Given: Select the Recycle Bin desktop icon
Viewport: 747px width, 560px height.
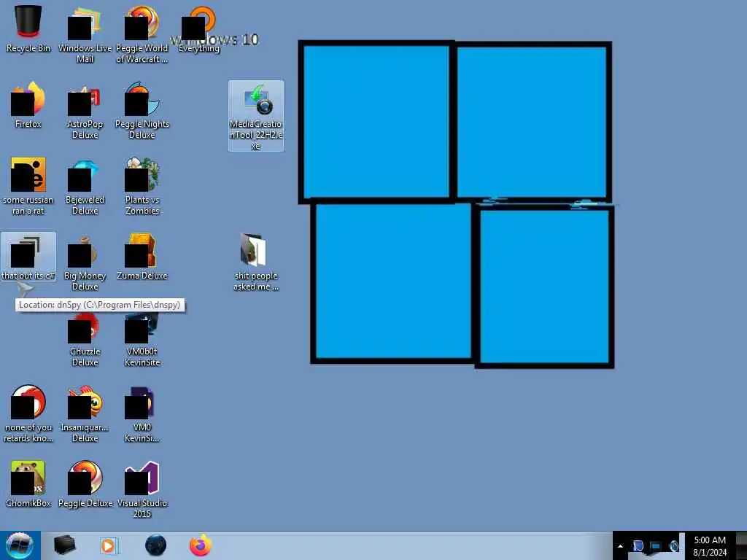Looking at the screenshot, I should [x=28, y=29].
